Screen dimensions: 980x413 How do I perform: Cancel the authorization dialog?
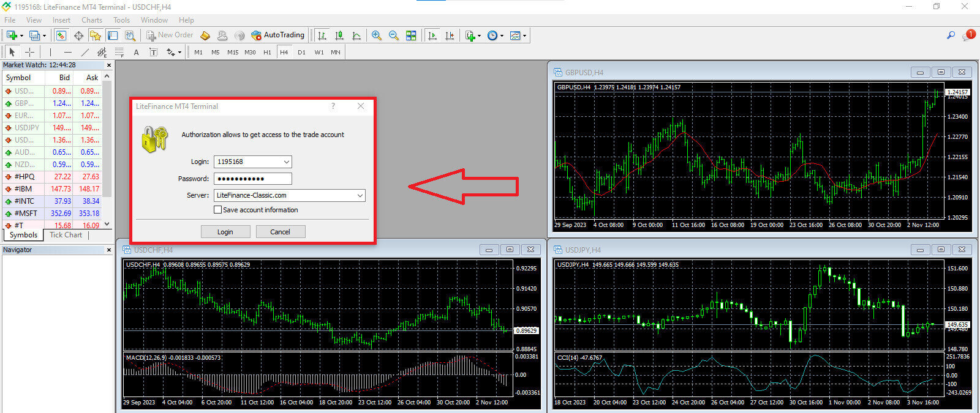280,232
